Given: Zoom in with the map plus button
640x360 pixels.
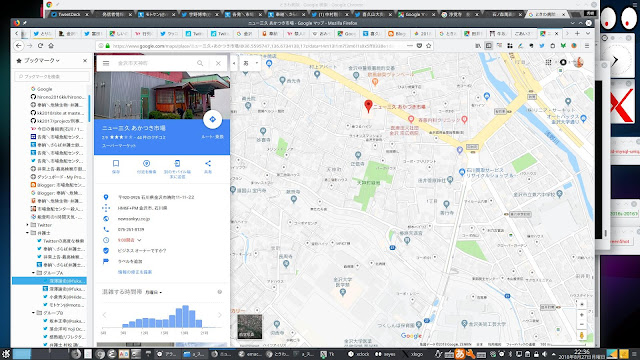Looking at the screenshot, I should pos(582,315).
